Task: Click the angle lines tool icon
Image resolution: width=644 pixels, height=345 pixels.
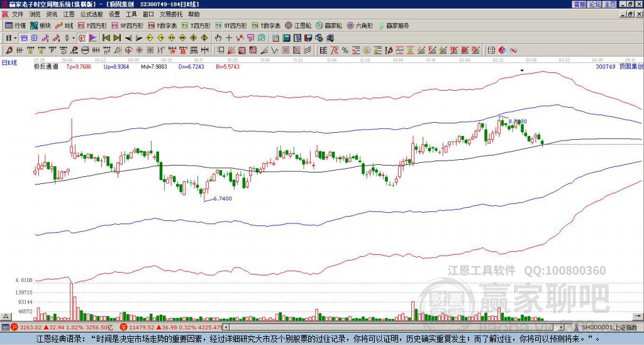Action: pyautogui.click(x=264, y=50)
